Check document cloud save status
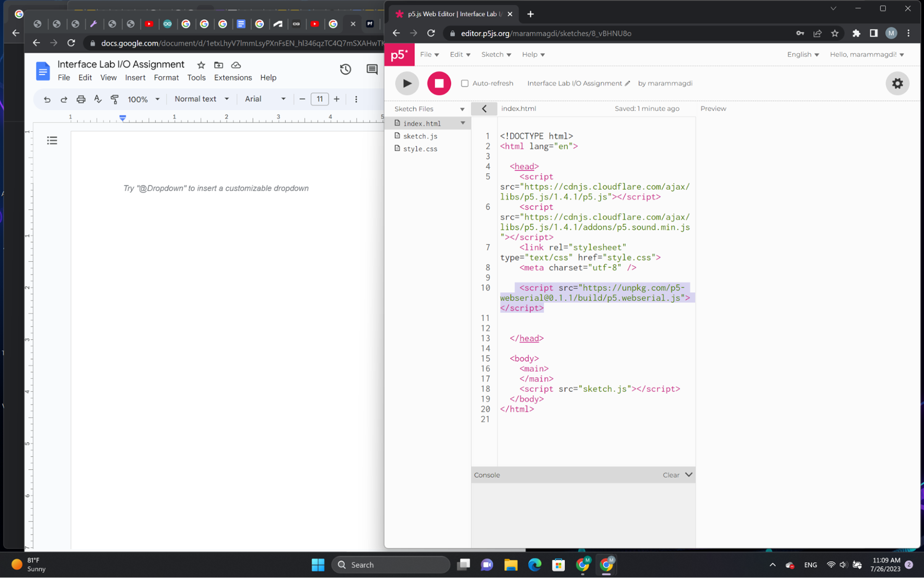Viewport: 924px width, 578px height. coord(236,65)
